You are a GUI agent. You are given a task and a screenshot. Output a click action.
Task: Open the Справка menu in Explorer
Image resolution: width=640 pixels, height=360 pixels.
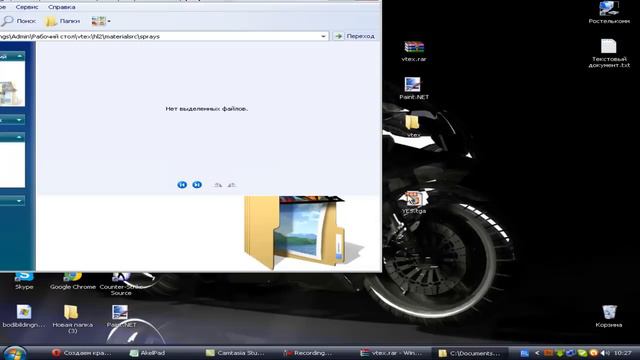(62, 7)
